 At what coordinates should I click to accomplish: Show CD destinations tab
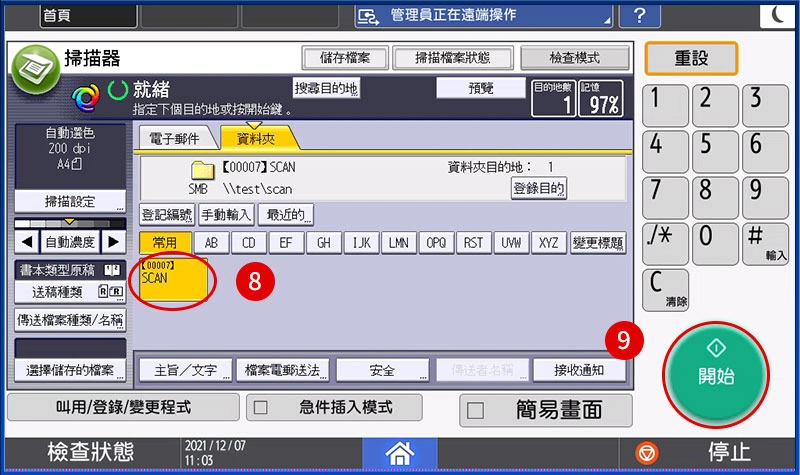click(248, 243)
